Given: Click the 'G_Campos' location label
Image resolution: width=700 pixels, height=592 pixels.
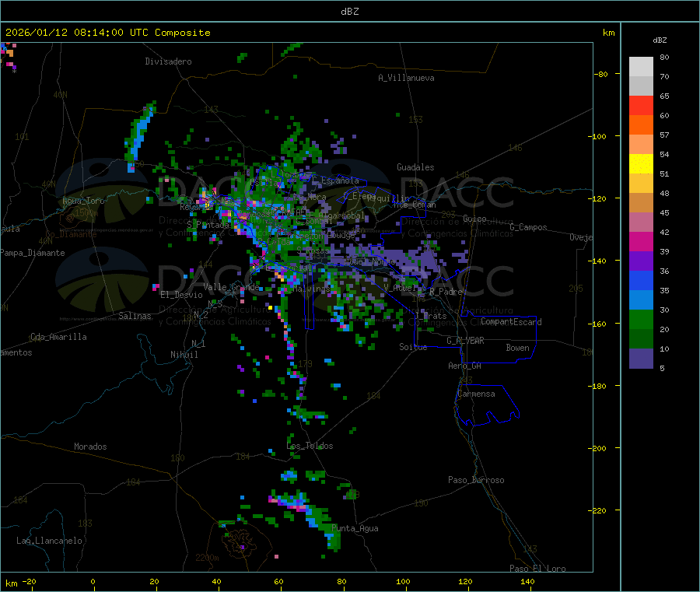Looking at the screenshot, I should pos(529,227).
